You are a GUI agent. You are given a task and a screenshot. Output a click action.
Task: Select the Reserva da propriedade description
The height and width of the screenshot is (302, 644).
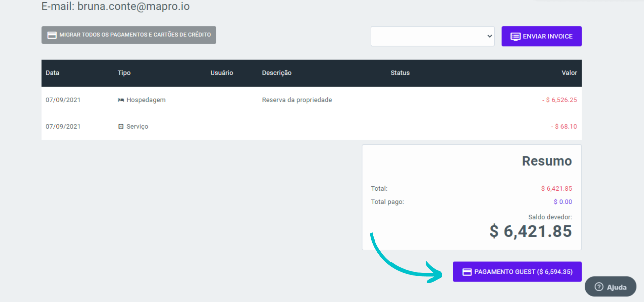click(297, 100)
